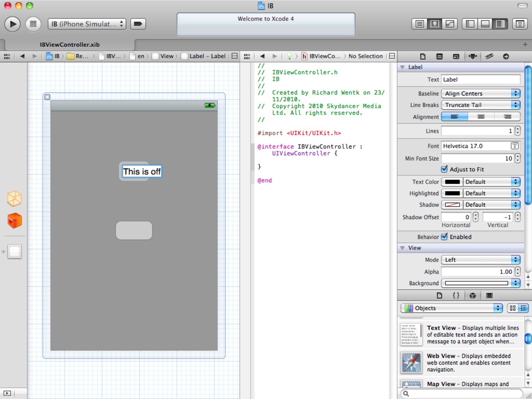Go back in left editor history
532x399 pixels.
coord(22,56)
